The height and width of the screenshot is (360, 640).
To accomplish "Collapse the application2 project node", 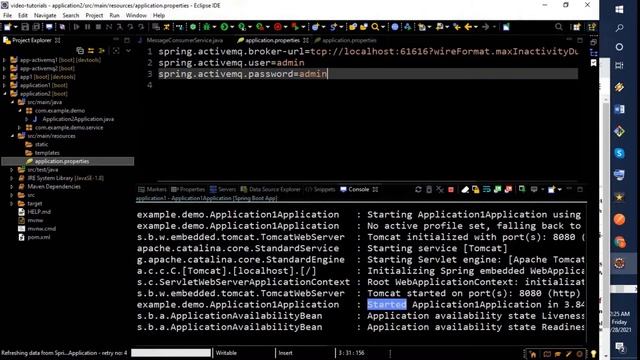I will point(4,94).
